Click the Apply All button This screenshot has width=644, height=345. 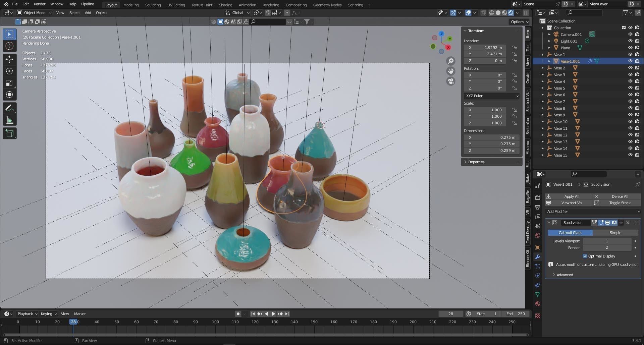point(569,196)
